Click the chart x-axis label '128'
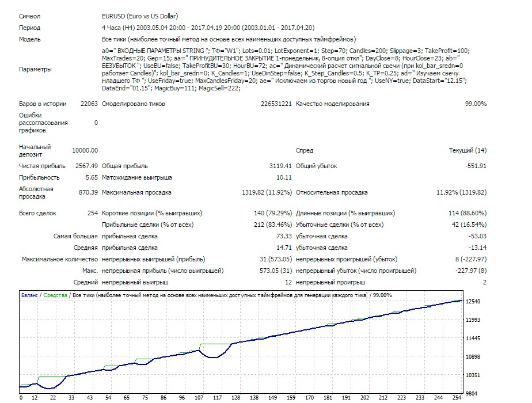Screen dimensions: 532x403 [x=236, y=398]
